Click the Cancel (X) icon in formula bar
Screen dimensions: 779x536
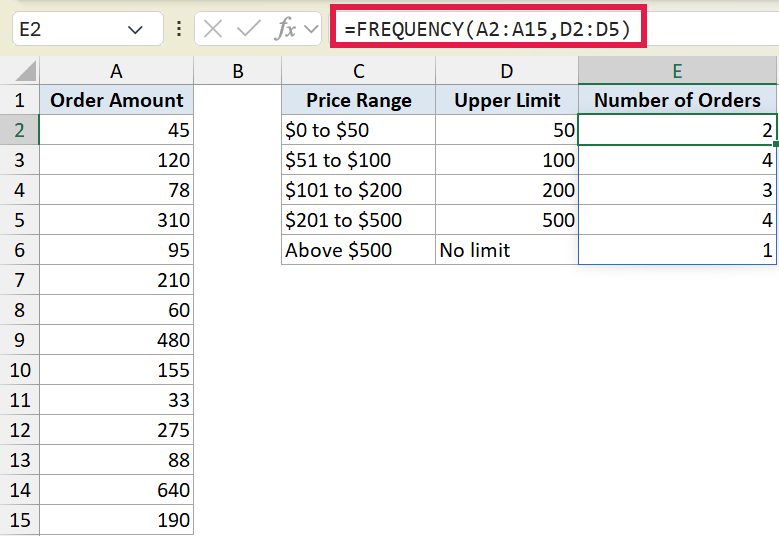[x=213, y=29]
